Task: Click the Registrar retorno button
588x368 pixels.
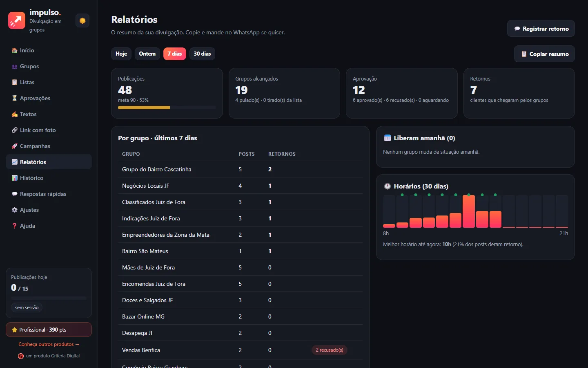Action: [541, 29]
